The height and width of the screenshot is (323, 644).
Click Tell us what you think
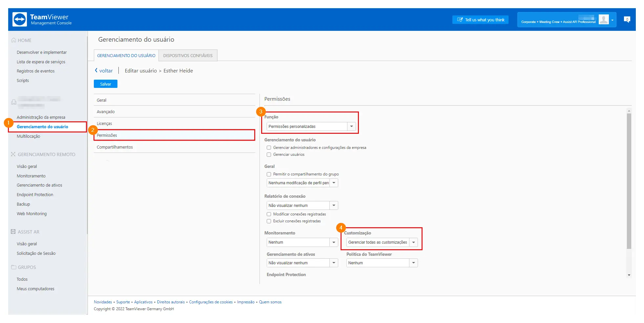(480, 20)
